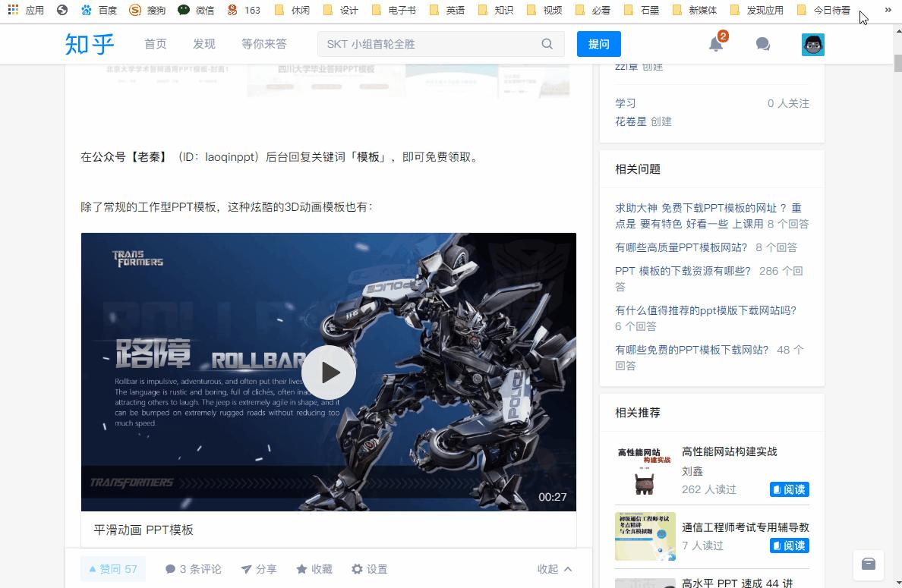This screenshot has width=902, height=588.
Task: Open the 微信 bookmark
Action: (196, 10)
